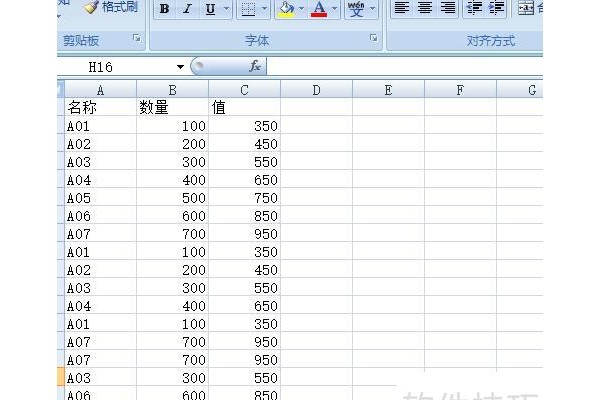Apply cell borders using the border icon
This screenshot has width=600, height=400.
248,8
